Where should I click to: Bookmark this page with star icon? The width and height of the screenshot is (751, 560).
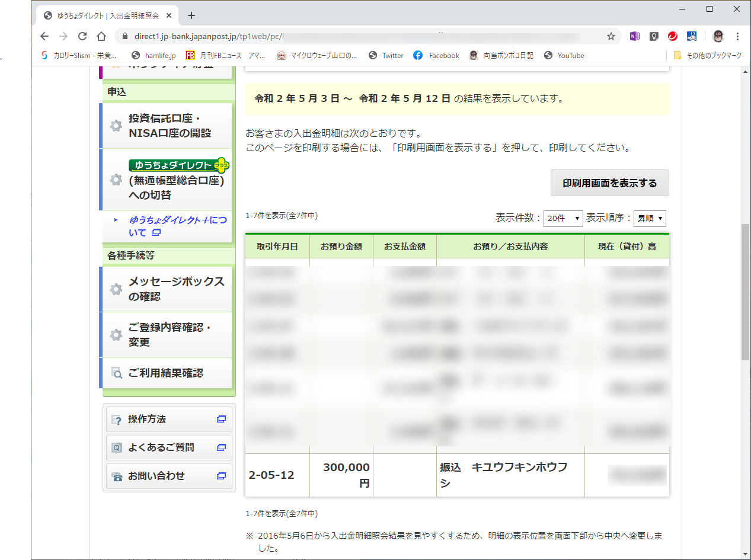tap(611, 36)
